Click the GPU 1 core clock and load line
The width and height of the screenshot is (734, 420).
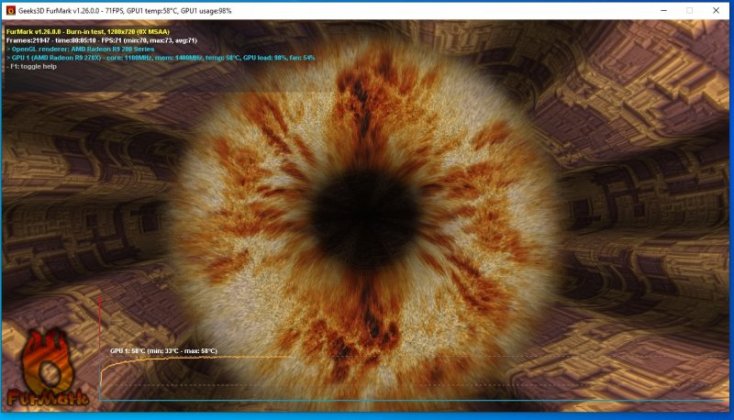point(161,58)
